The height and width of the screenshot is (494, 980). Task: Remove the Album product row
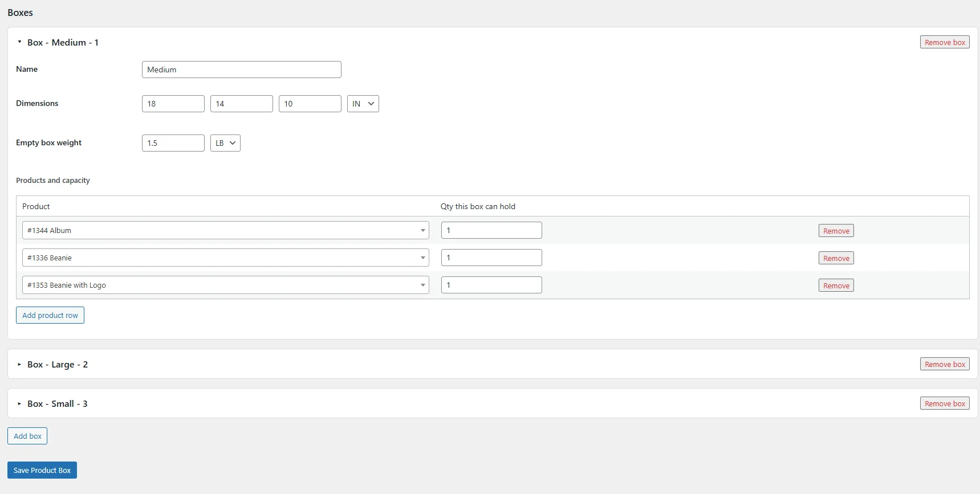point(836,231)
